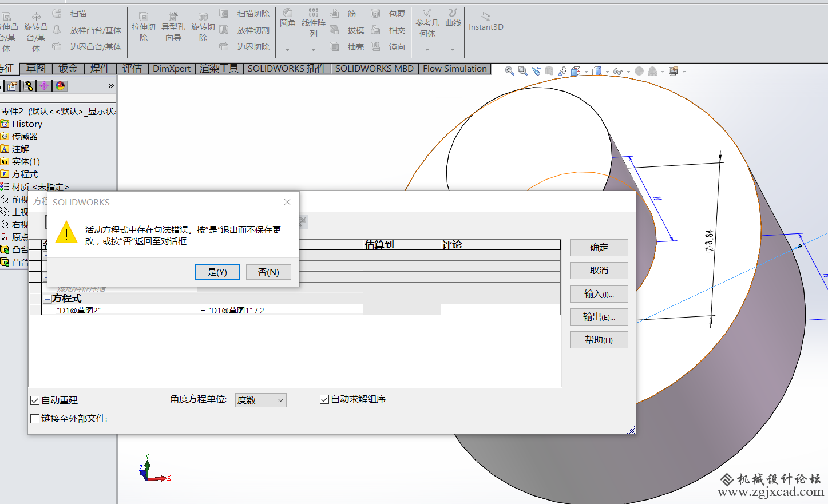This screenshot has width=828, height=504.
Task: Collapse the 方程式 section in table
Action: 47,299
